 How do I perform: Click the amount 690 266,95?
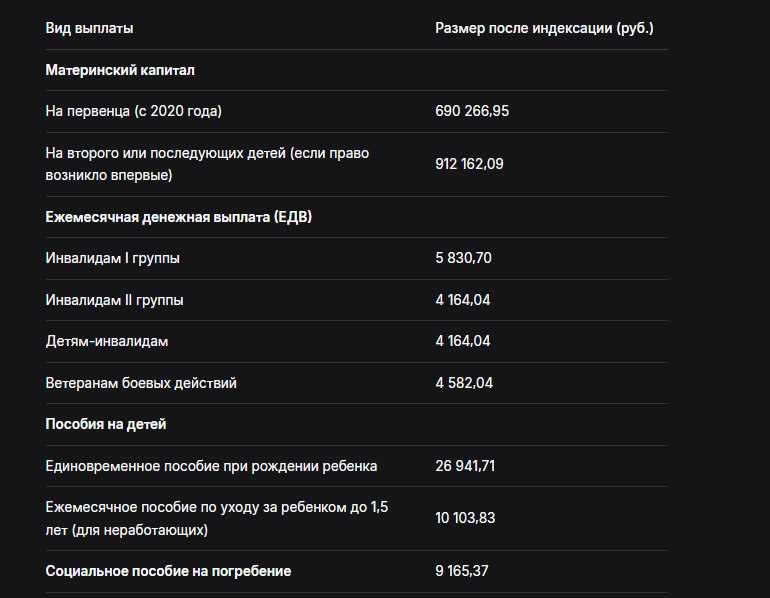[x=472, y=111]
